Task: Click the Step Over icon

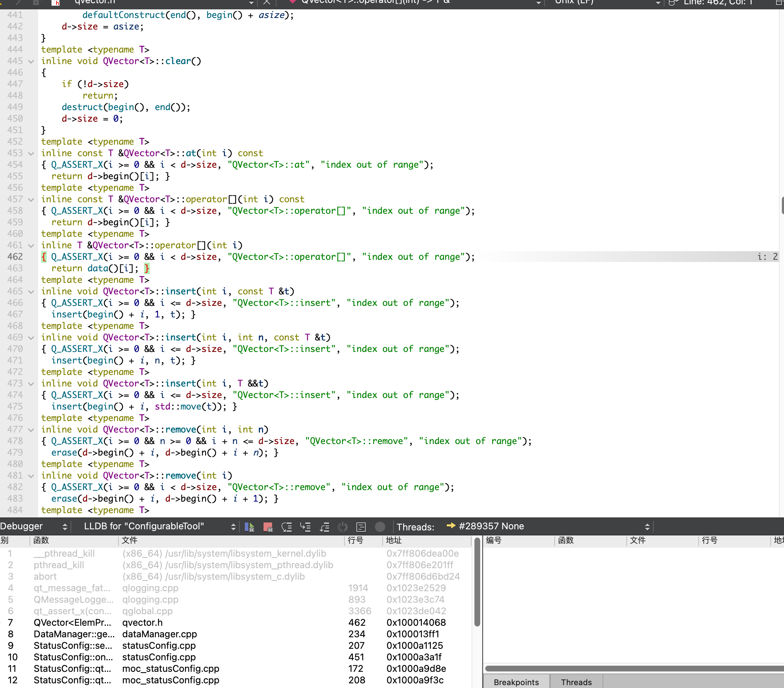Action: (x=287, y=527)
